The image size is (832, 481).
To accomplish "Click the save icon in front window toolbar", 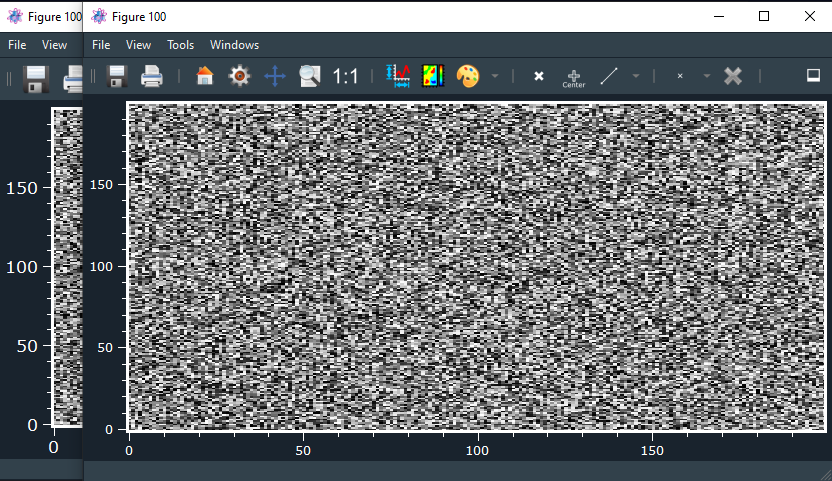I will 117,76.
